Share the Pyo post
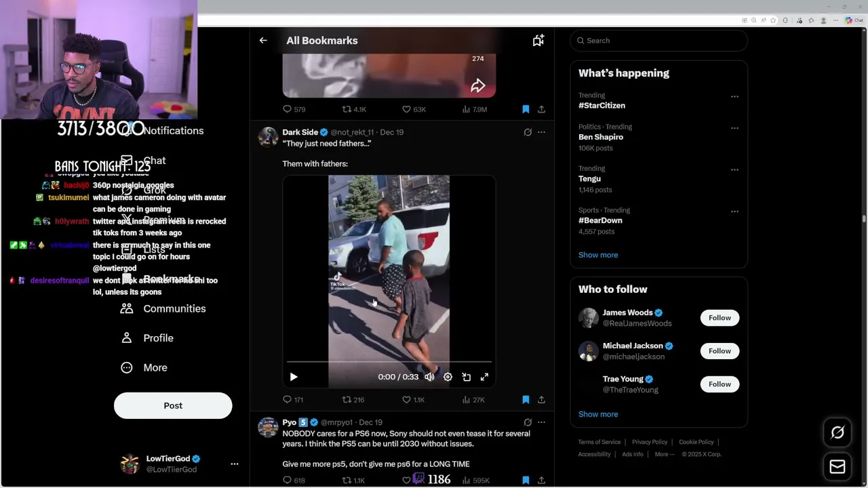 (541, 481)
